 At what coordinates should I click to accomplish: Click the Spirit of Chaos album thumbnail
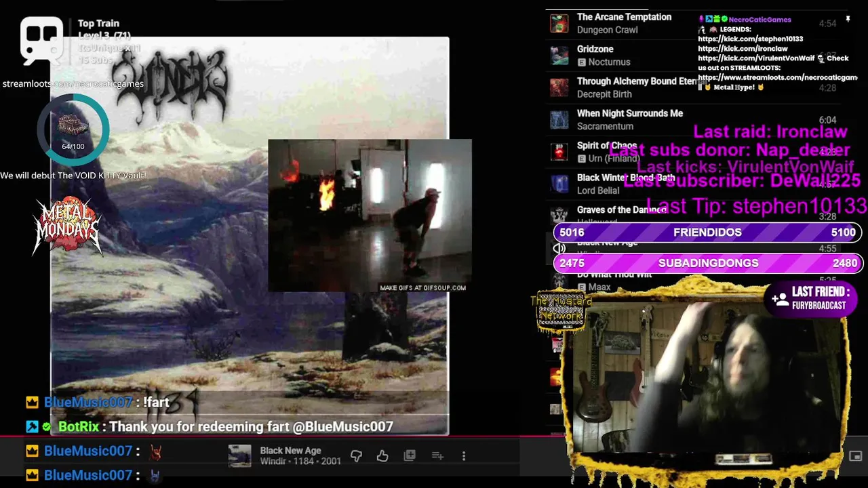(559, 152)
